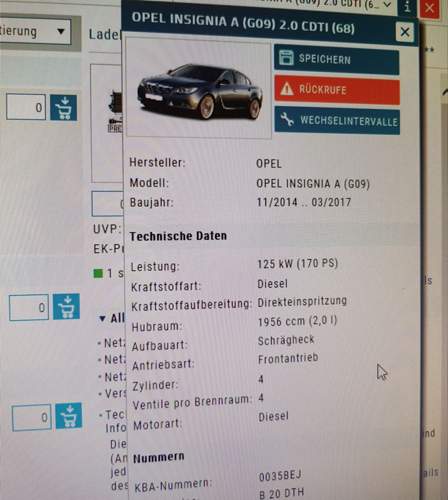Close the Opel Insignia details popup
Image resolution: width=448 pixels, height=500 pixels.
(x=405, y=32)
